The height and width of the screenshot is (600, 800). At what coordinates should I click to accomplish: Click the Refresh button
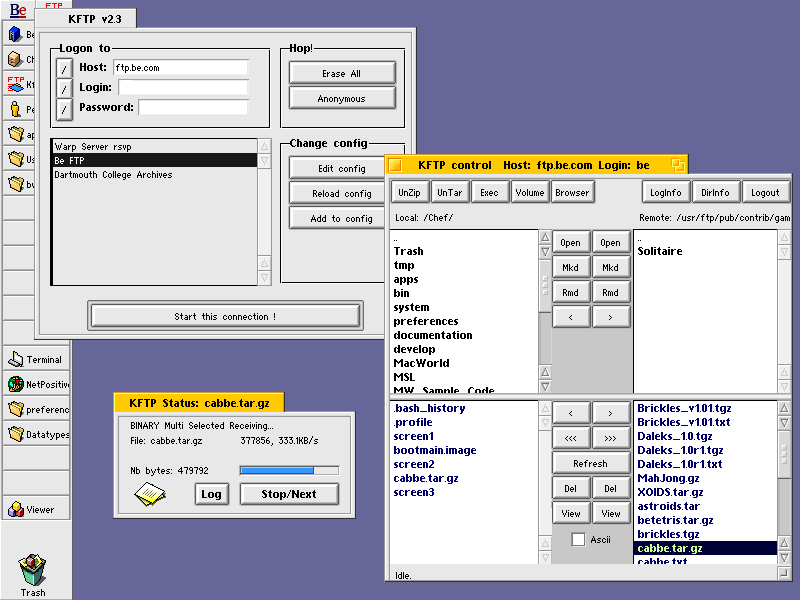click(590, 463)
